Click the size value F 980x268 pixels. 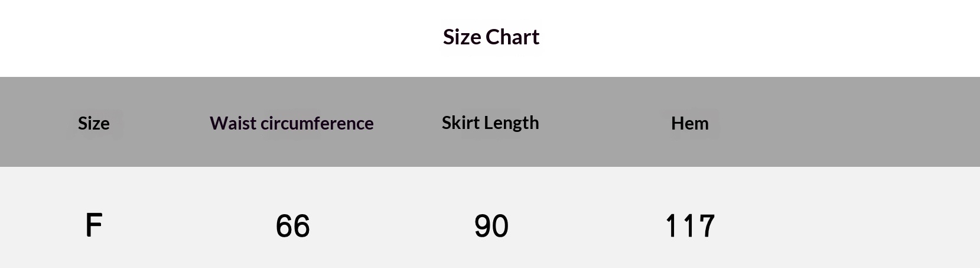coord(94,225)
